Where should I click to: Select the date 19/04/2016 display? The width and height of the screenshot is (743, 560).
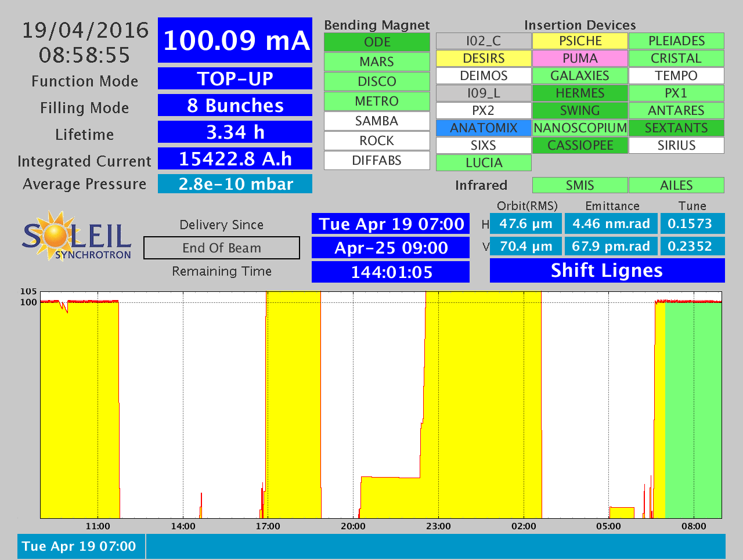tap(85, 30)
